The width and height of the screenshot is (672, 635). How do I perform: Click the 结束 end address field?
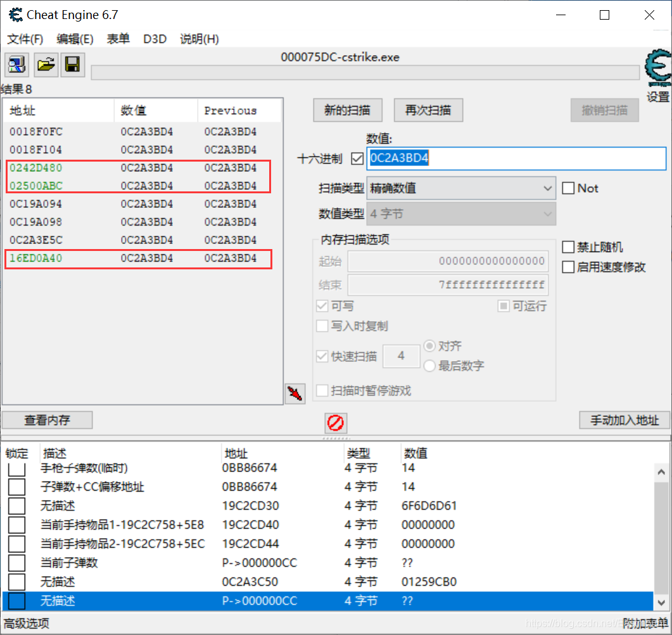(448, 285)
